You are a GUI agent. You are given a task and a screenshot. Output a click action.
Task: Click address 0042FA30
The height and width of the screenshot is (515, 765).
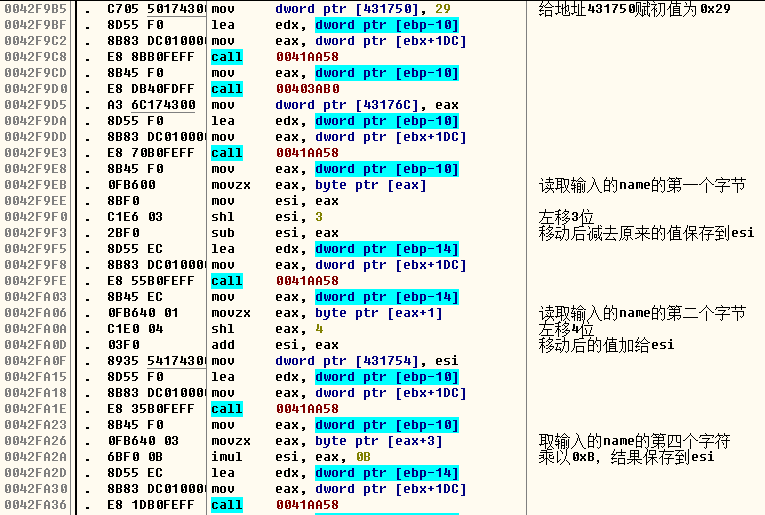[x=35, y=489]
